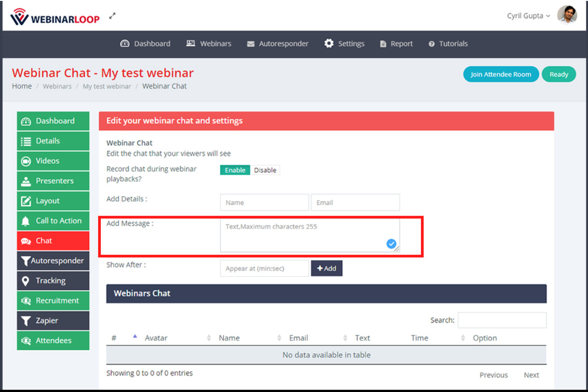Click the Join Attendee Room button
Screen dimensions: 588x392
point(501,74)
